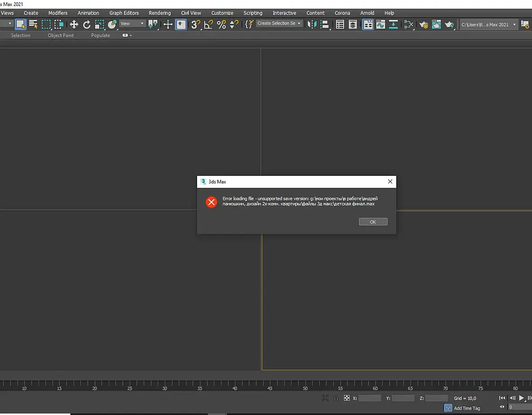
Task: Play the animation
Action: tap(522, 398)
